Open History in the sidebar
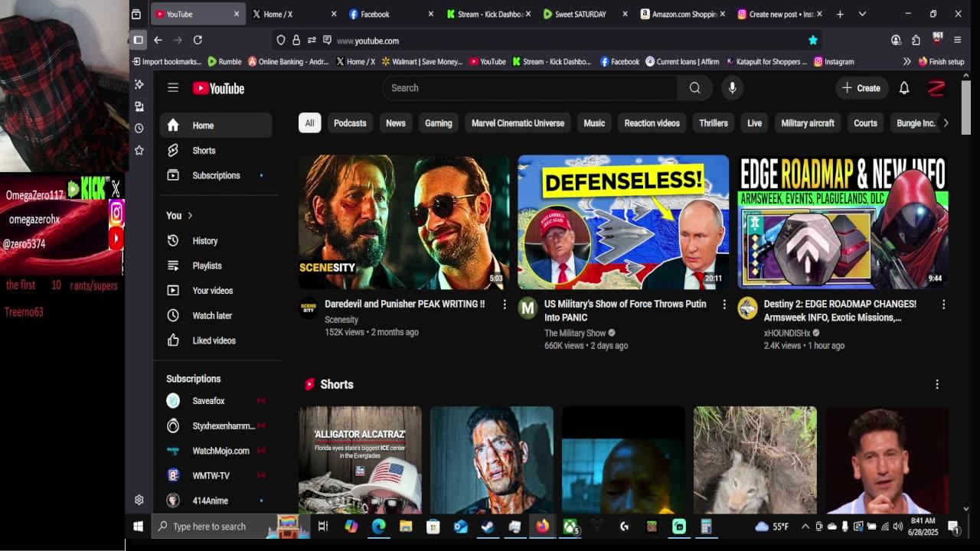This screenshot has height=551, width=980. 216,240
